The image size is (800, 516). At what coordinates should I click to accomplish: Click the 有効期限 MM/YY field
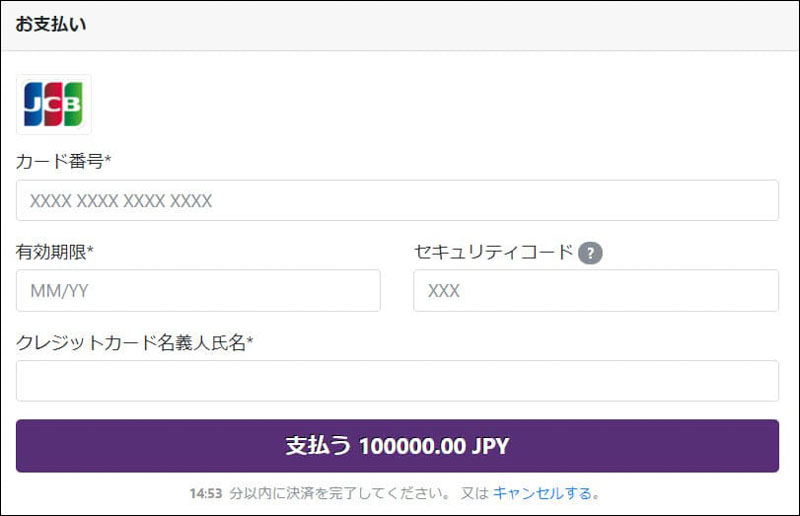[x=198, y=291]
